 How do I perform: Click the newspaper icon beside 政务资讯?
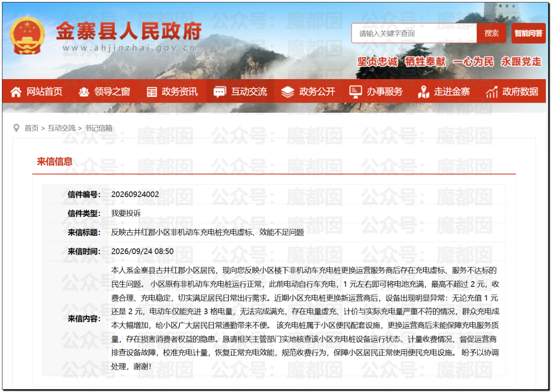tap(152, 92)
